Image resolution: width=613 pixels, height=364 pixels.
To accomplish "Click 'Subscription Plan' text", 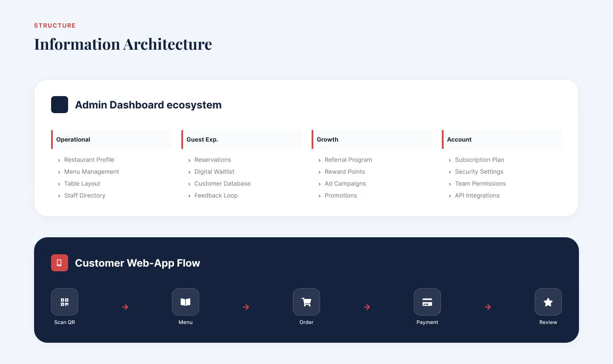I will pyautogui.click(x=479, y=160).
